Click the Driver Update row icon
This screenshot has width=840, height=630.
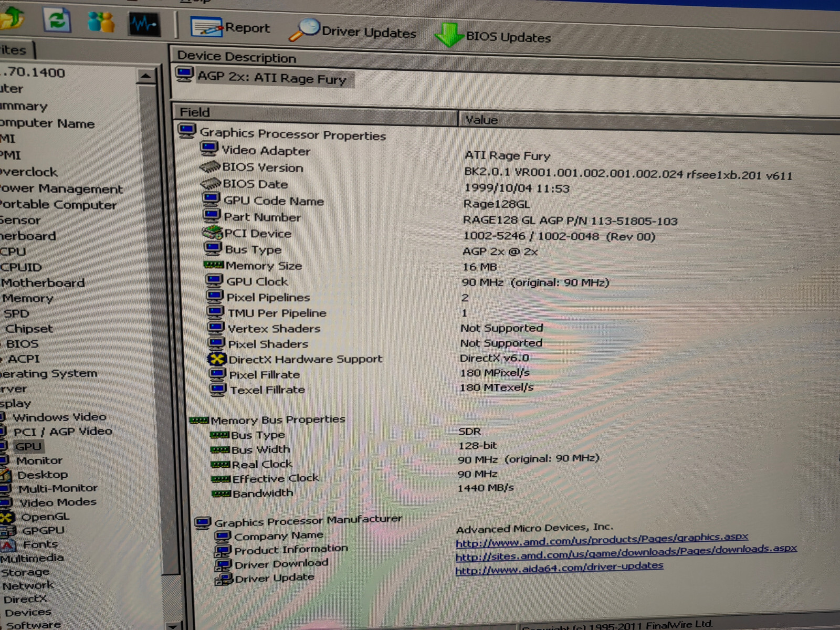pos(224,579)
